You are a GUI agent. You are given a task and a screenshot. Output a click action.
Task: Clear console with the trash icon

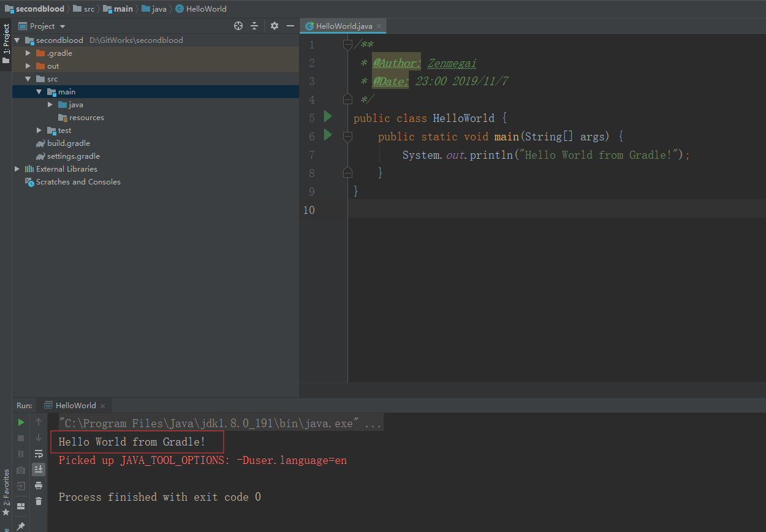[39, 501]
